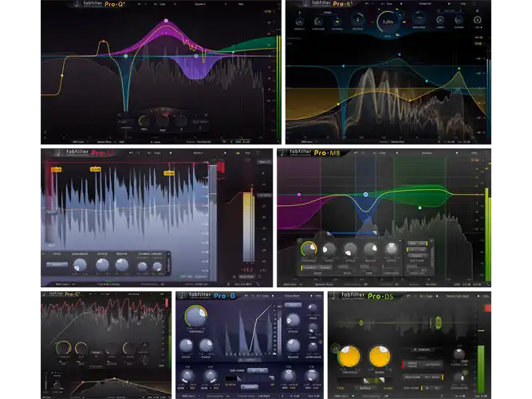Click the red side-chain EQ node in Pro-C
This screenshot has width=532, height=399.
tap(83, 382)
